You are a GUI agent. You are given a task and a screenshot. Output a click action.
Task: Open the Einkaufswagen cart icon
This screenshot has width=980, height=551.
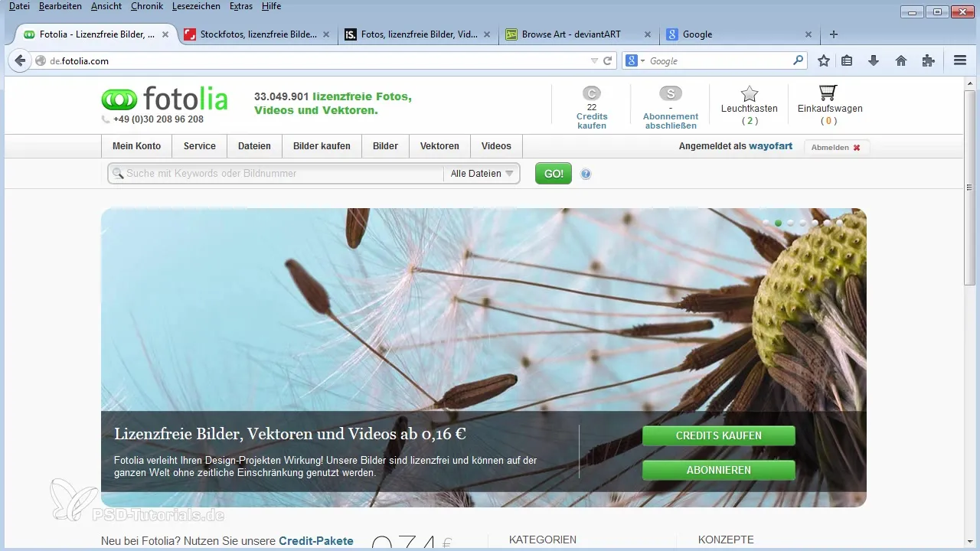coord(828,93)
